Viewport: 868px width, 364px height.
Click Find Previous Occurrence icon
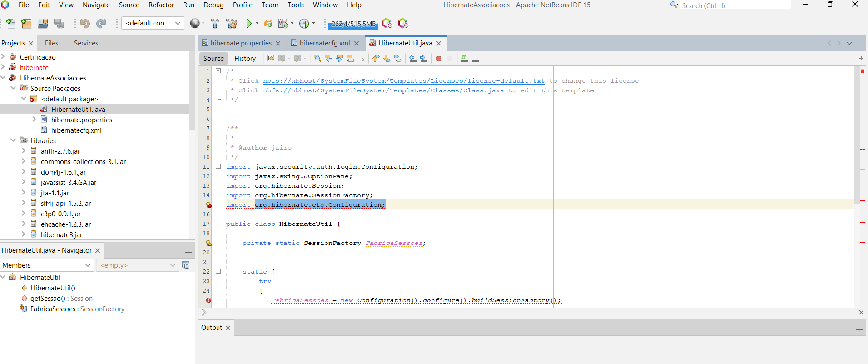click(x=328, y=59)
